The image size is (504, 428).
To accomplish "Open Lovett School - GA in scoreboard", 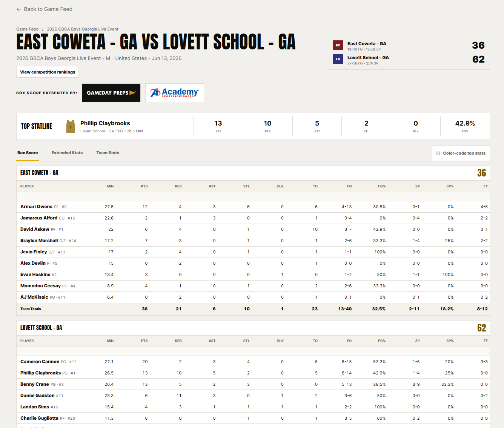I will (368, 58).
